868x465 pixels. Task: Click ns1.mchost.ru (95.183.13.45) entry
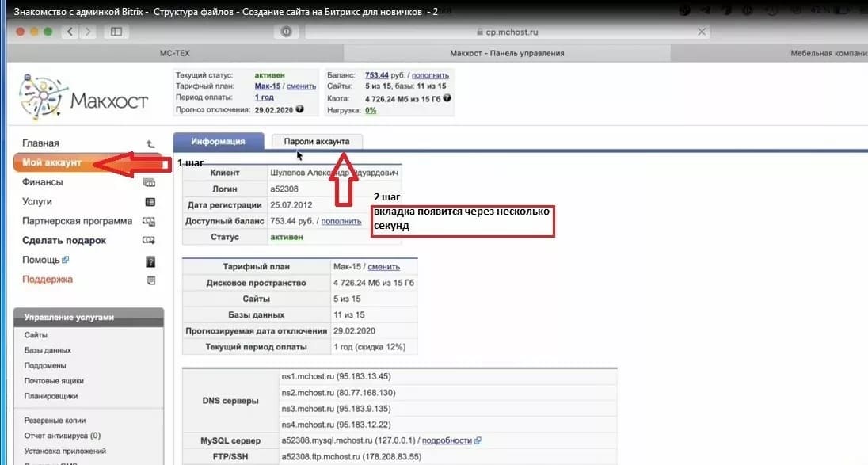pos(336,376)
